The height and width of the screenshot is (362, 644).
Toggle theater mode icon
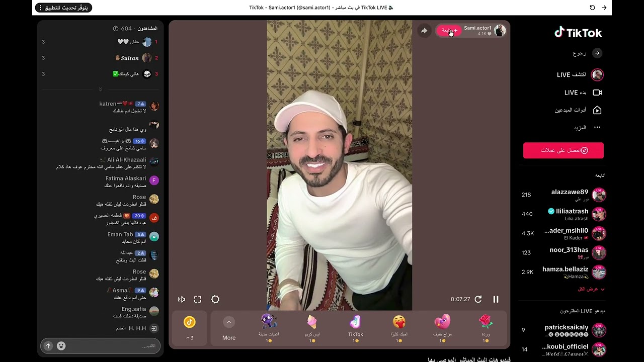point(182,299)
